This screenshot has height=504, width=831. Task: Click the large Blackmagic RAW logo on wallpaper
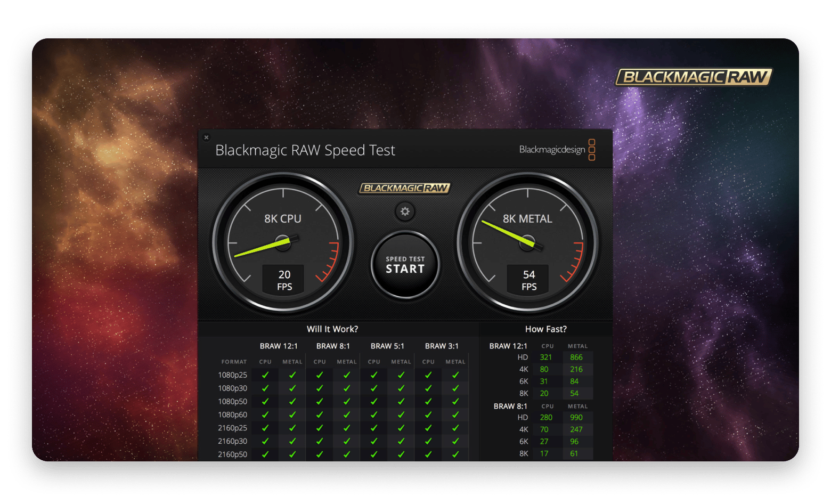pos(694,77)
